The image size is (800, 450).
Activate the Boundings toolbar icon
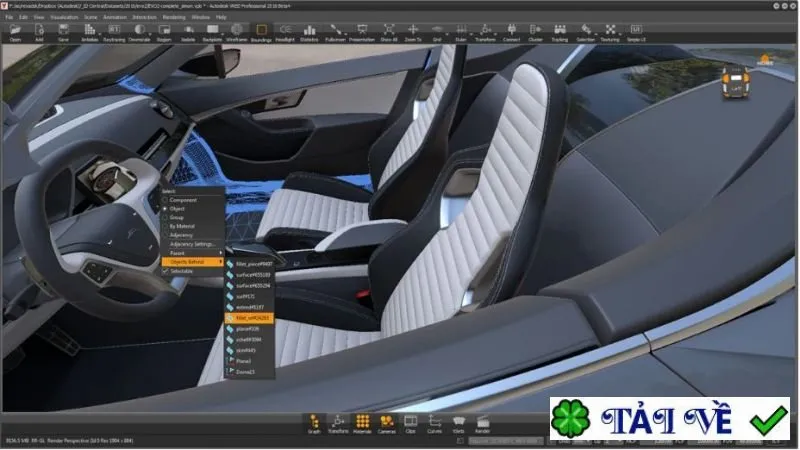pyautogui.click(x=261, y=32)
